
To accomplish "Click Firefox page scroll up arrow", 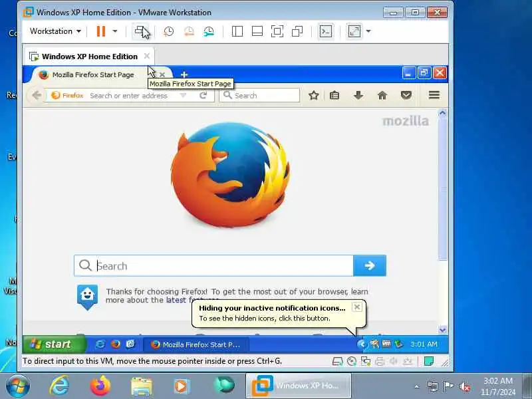I will pyautogui.click(x=442, y=113).
